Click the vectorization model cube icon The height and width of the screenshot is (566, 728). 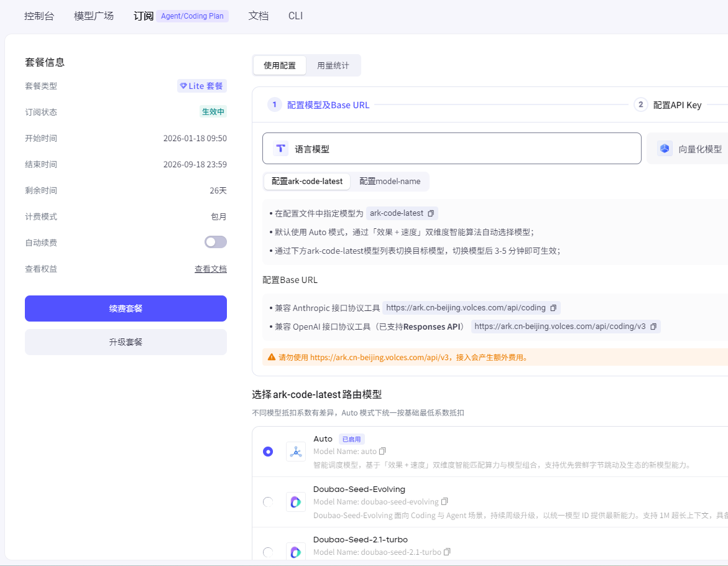tap(665, 149)
